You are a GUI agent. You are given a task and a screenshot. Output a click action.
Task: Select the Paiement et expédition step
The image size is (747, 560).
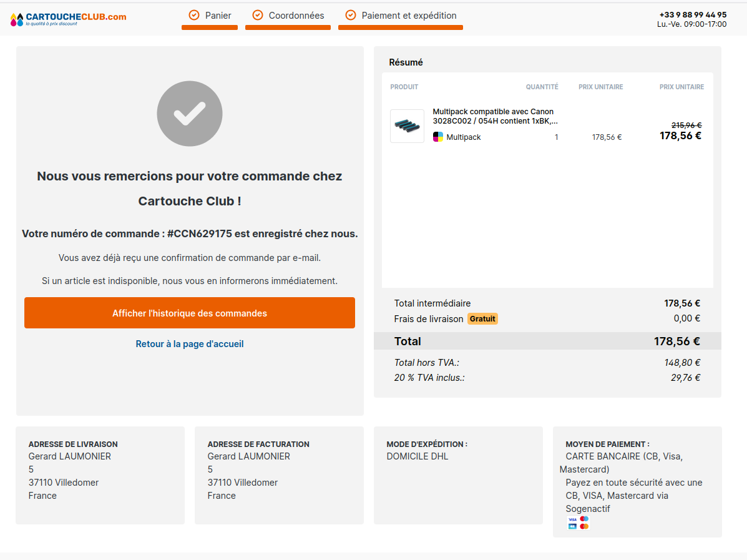point(409,16)
